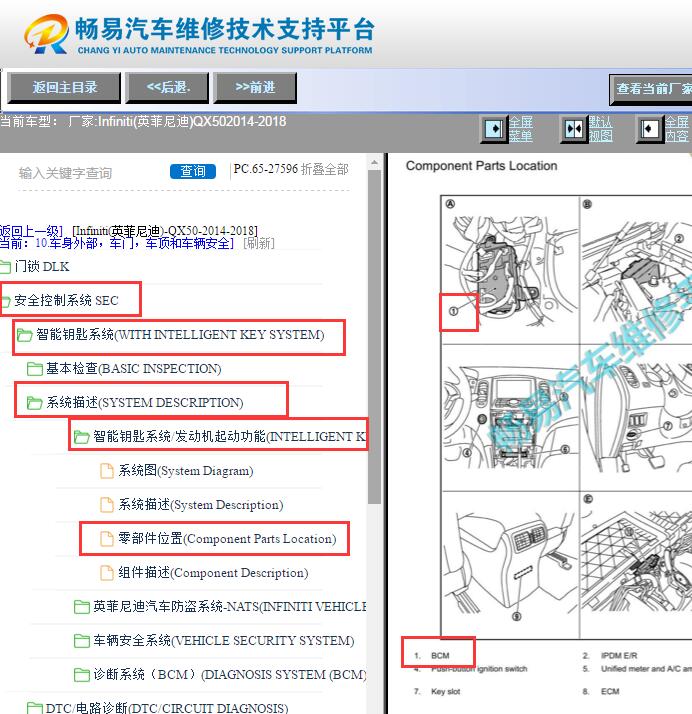
Task: Click open-folder icon beside 智能钥匙系统(WITH INTELLIGENT KEY SYSTEM)
Action: pyautogui.click(x=24, y=335)
